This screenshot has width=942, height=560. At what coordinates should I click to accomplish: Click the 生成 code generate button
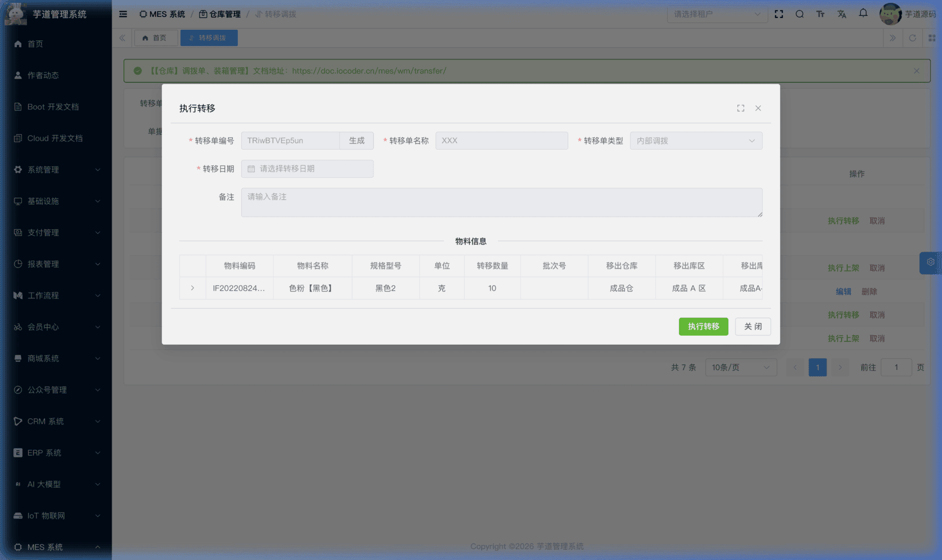pos(357,141)
